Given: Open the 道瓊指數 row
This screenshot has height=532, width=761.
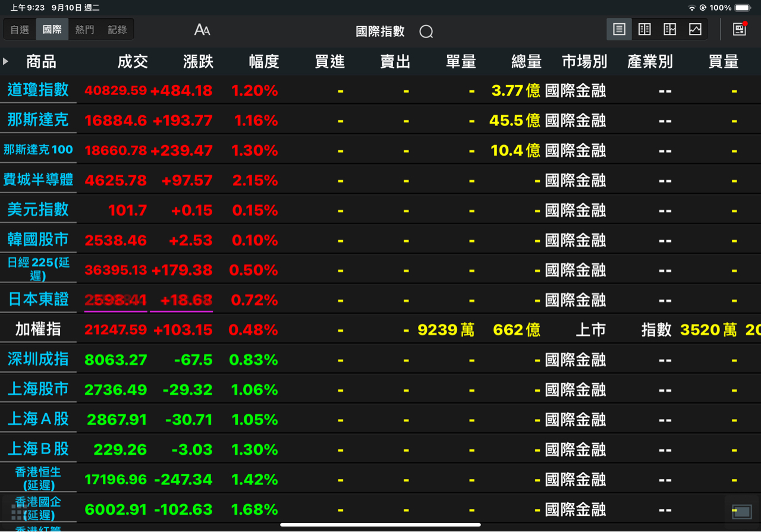Looking at the screenshot, I should [x=38, y=90].
